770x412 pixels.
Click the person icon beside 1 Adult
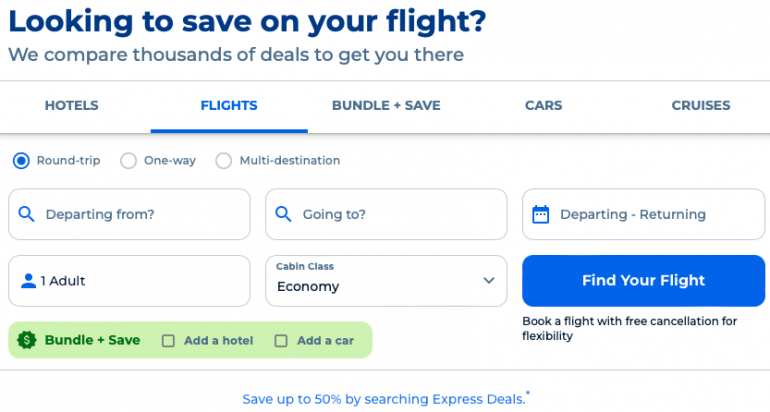coord(28,281)
